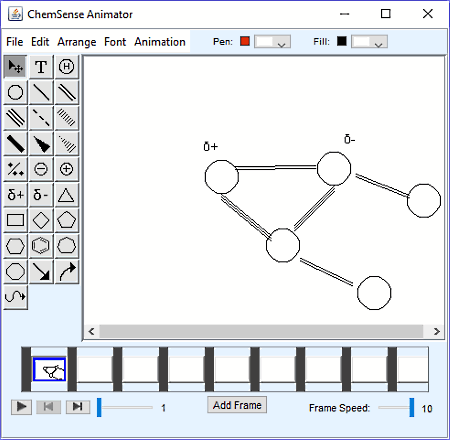The image size is (450, 440).
Task: Choose the straight arrow tool
Action: pos(41,271)
